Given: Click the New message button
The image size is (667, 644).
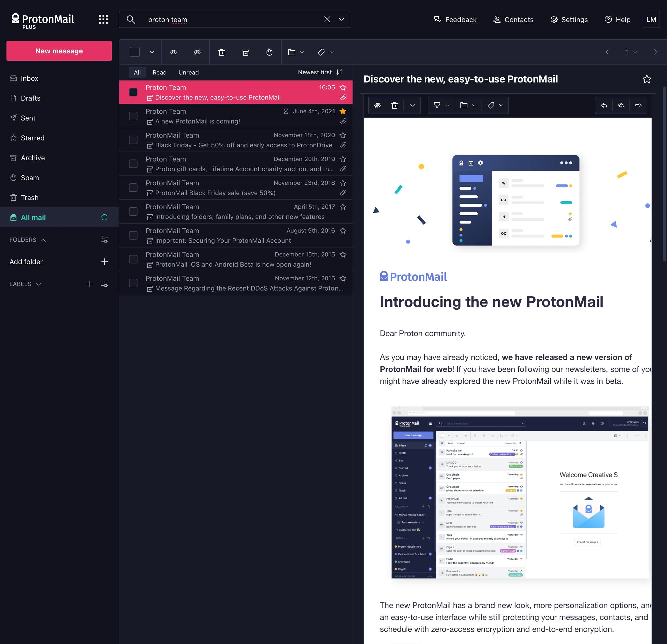Looking at the screenshot, I should (x=59, y=51).
